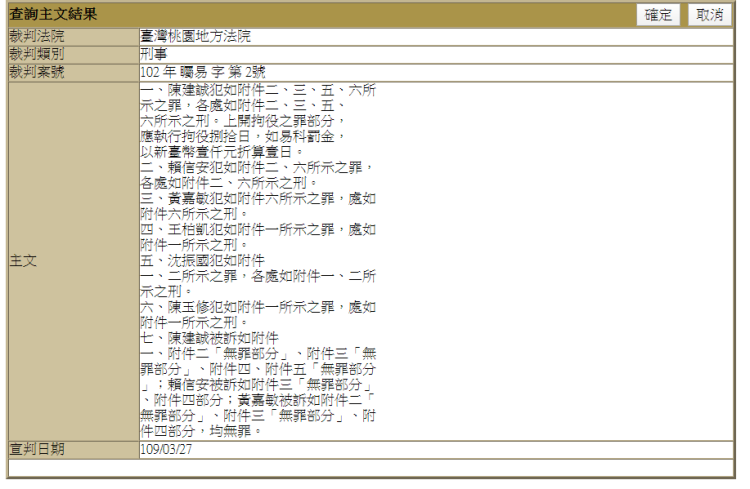Click the paragraph starting 二、賴信安犯如附件
This screenshot has height=489, width=750.
pyautogui.click(x=258, y=176)
